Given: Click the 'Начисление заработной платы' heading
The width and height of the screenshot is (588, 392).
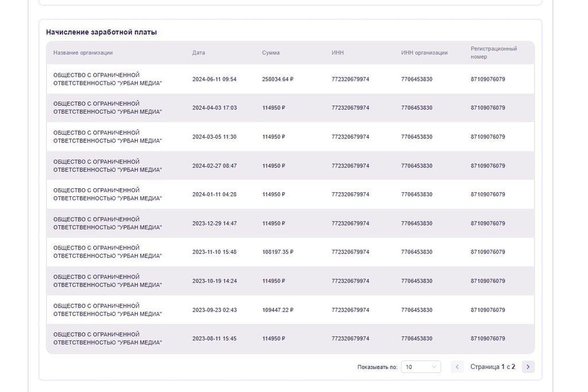Looking at the screenshot, I should [101, 32].
